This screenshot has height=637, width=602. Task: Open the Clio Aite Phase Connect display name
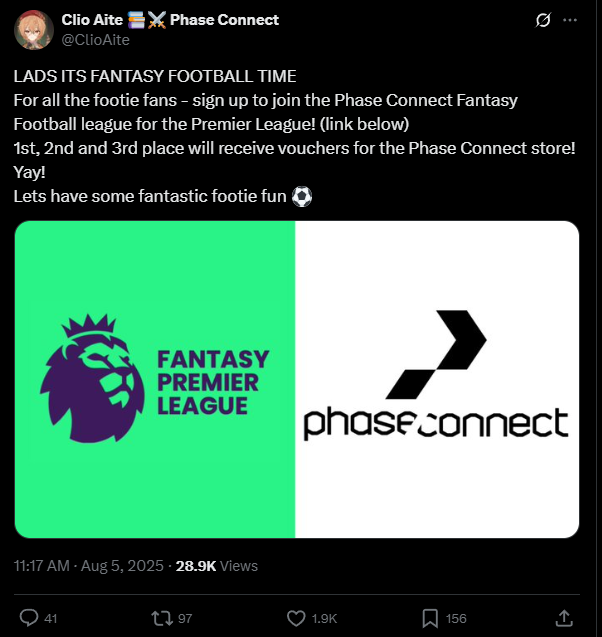[x=170, y=20]
